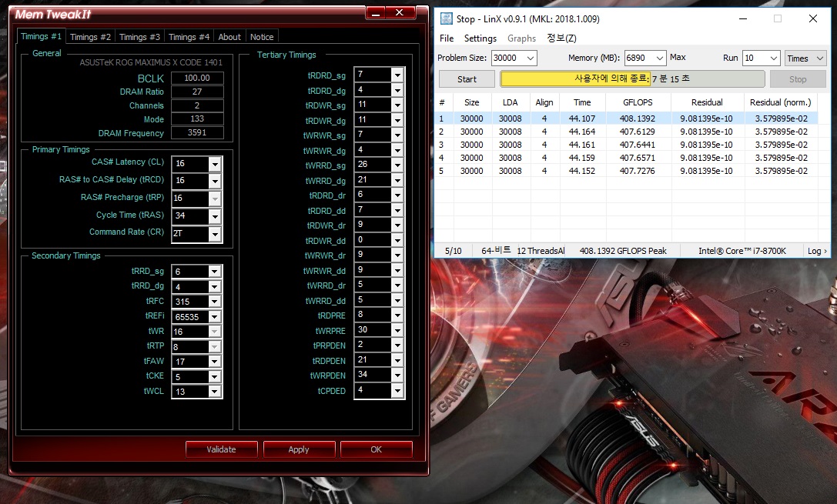This screenshot has width=837, height=504.
Task: Expand the Command Rate (CR) dropdown
Action: tap(215, 234)
